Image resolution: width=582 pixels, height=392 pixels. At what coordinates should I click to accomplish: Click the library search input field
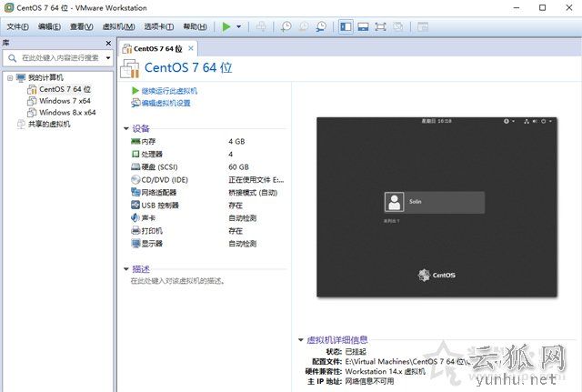[x=59, y=58]
